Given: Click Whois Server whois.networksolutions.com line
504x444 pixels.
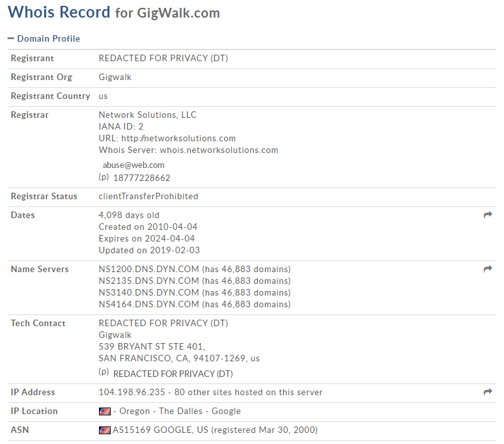Looking at the screenshot, I should coord(188,150).
